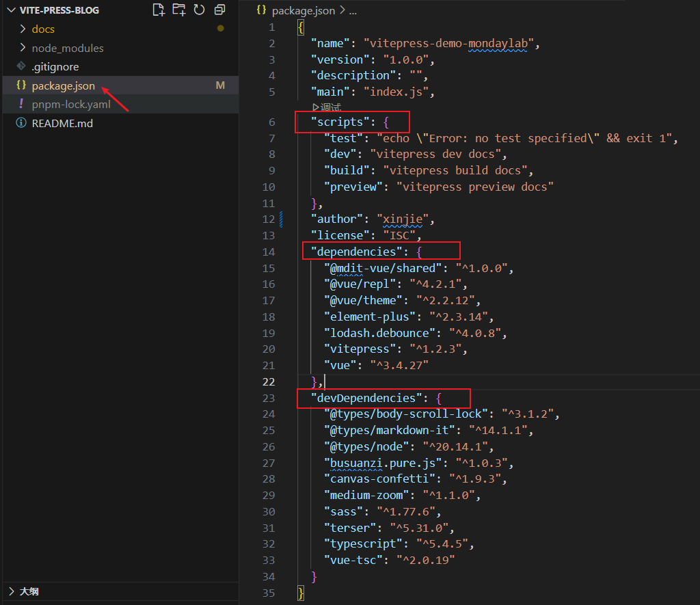
Task: Click the package.json breadcrumb label
Action: coord(304,11)
